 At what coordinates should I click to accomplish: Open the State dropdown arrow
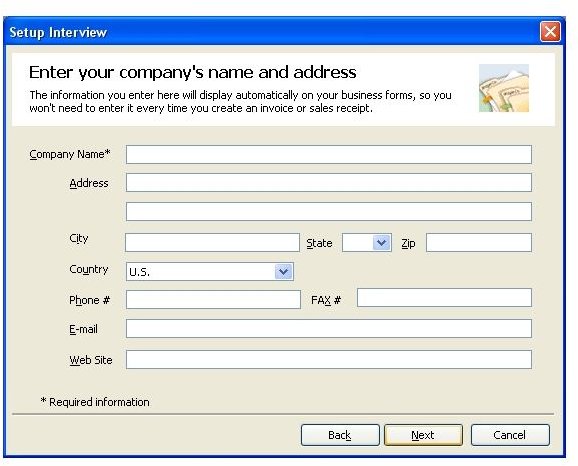(382, 243)
